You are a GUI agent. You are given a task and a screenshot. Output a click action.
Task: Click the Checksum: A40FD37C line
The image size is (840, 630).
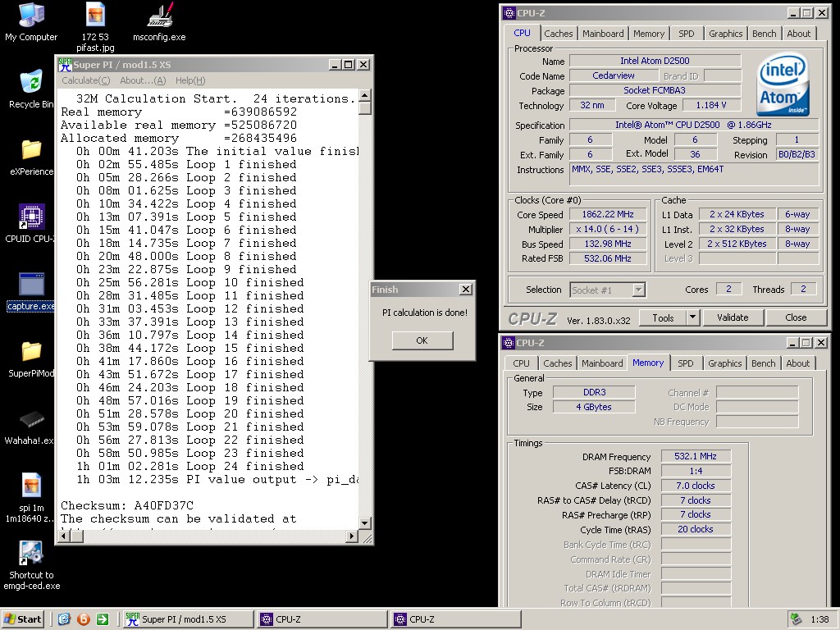(127, 505)
